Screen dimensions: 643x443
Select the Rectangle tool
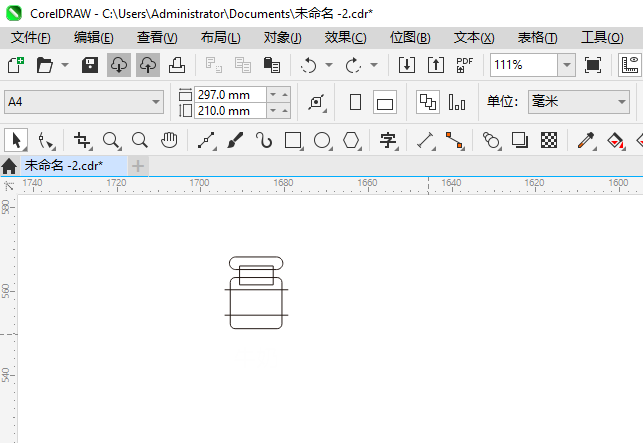point(294,140)
